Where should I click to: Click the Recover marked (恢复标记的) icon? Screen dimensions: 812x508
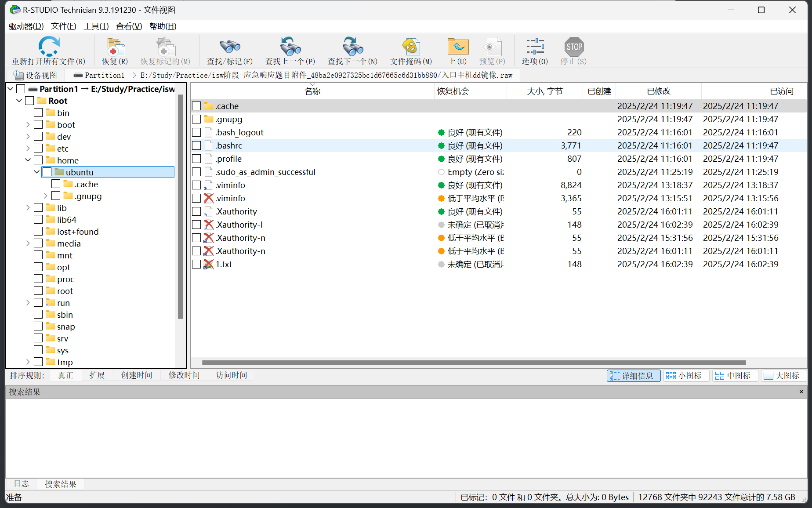click(166, 47)
